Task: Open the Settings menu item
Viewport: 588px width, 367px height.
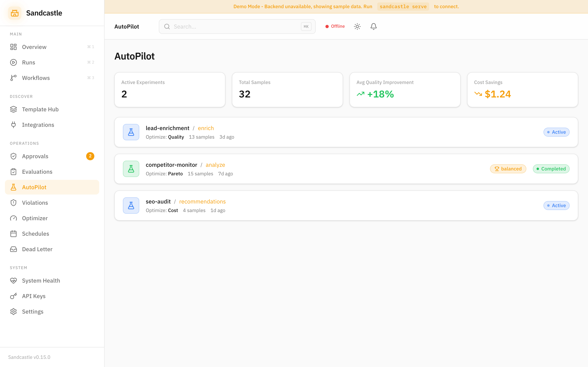Action: click(x=32, y=311)
